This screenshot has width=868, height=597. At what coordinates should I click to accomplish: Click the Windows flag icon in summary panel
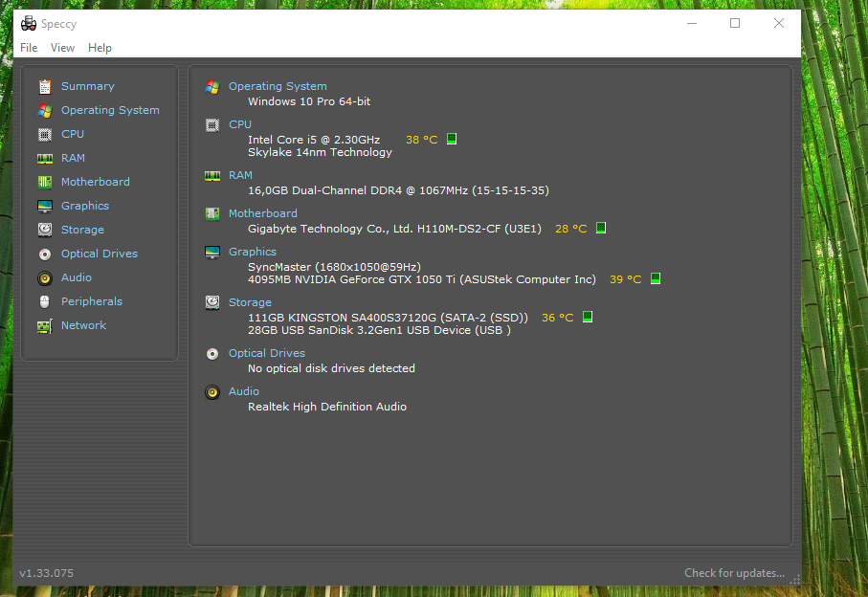coord(212,87)
